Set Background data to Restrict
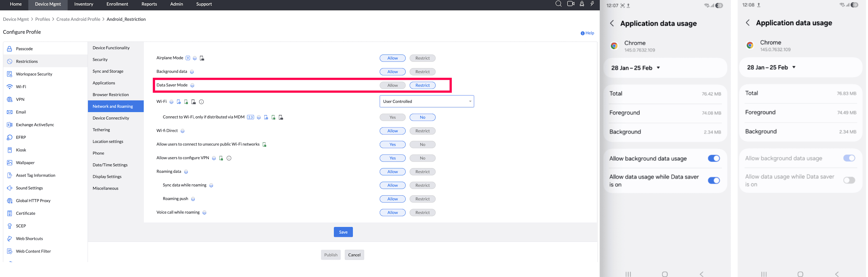 [422, 72]
